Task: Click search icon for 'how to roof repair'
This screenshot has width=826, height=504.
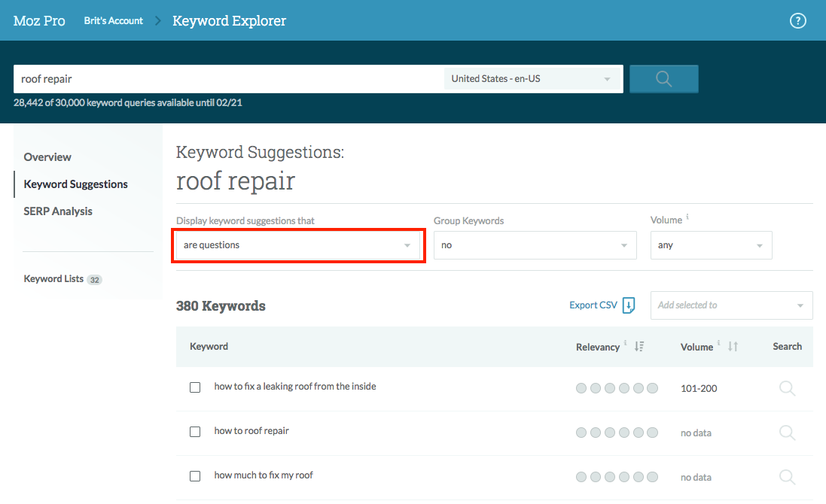Action: pyautogui.click(x=787, y=433)
